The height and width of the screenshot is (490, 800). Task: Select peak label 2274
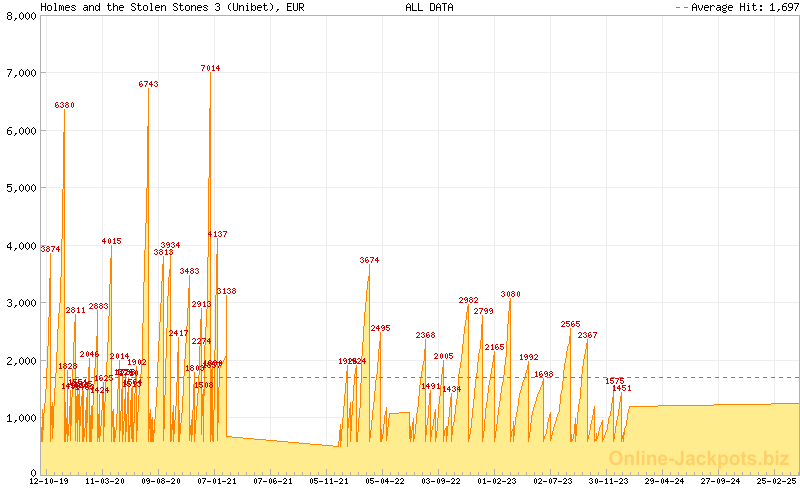(x=202, y=341)
